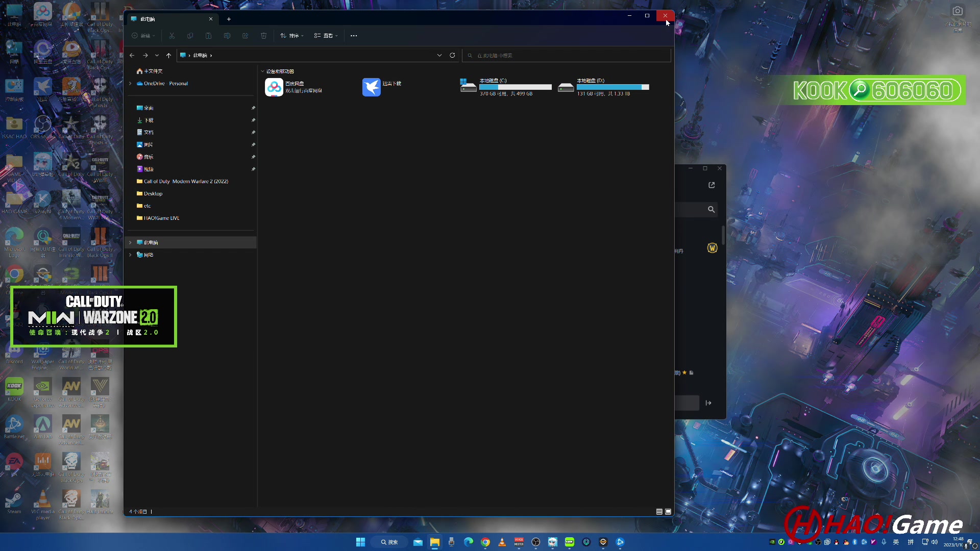Click the D: drive usage bar
Image resolution: width=980 pixels, height=551 pixels.
[613, 87]
